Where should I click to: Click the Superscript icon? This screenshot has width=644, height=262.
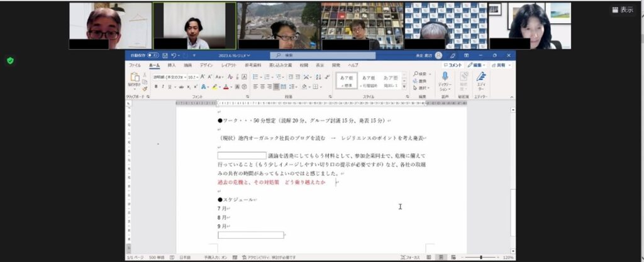click(x=196, y=87)
